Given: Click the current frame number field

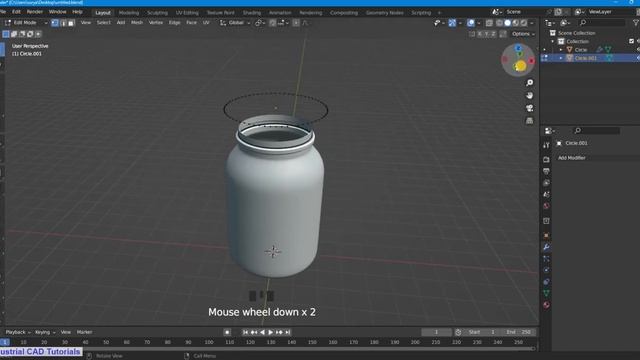Looking at the screenshot, I should (x=436, y=332).
